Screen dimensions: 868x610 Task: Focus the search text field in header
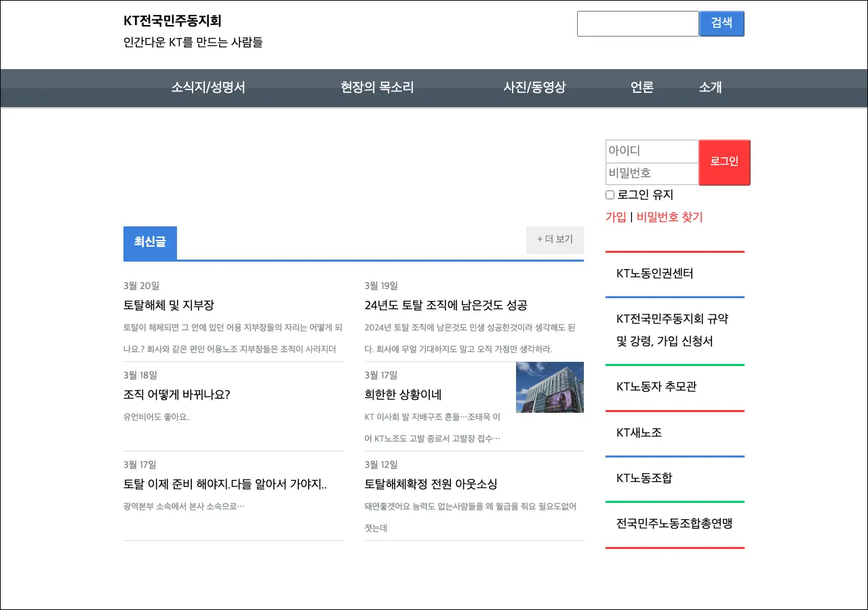[x=637, y=24]
